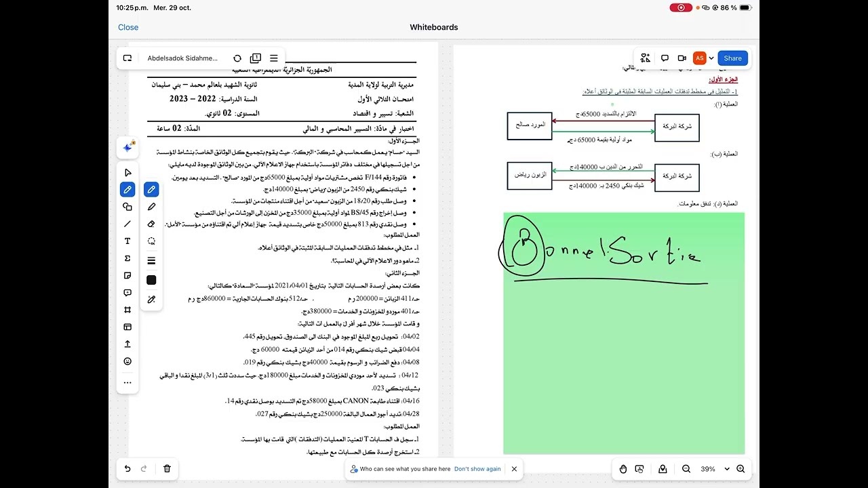
Task: Zoom in the whiteboard
Action: (741, 469)
